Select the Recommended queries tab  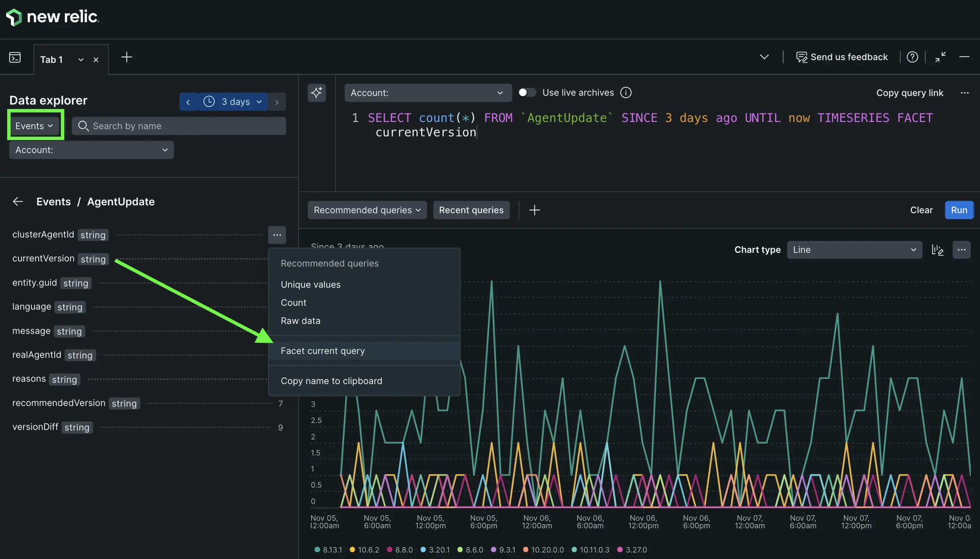click(367, 209)
